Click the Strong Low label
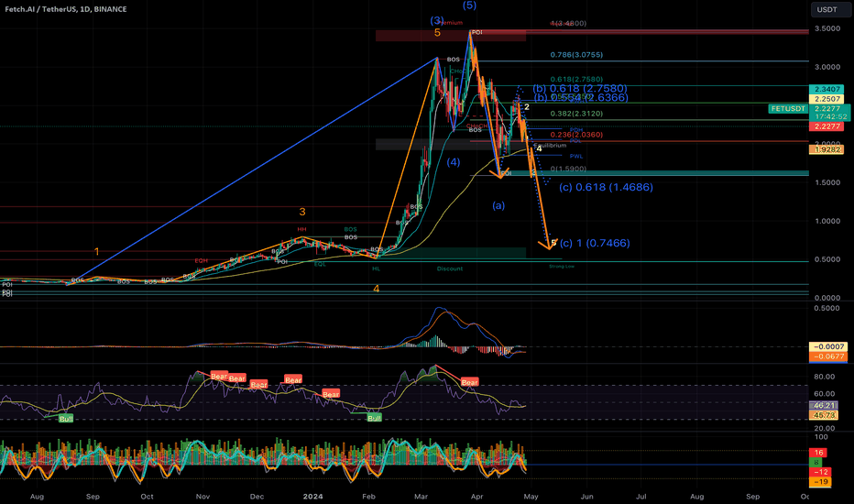854x504 pixels. point(562,267)
